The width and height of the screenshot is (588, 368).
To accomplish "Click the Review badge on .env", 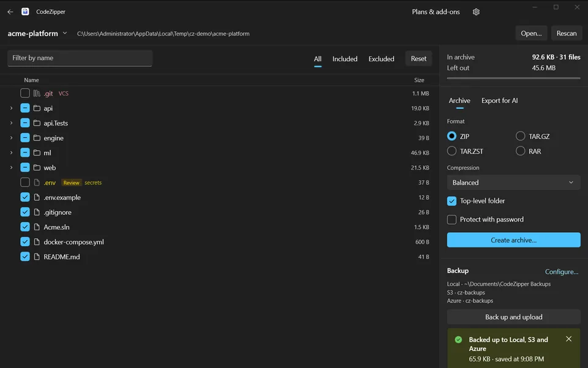I will [x=71, y=182].
